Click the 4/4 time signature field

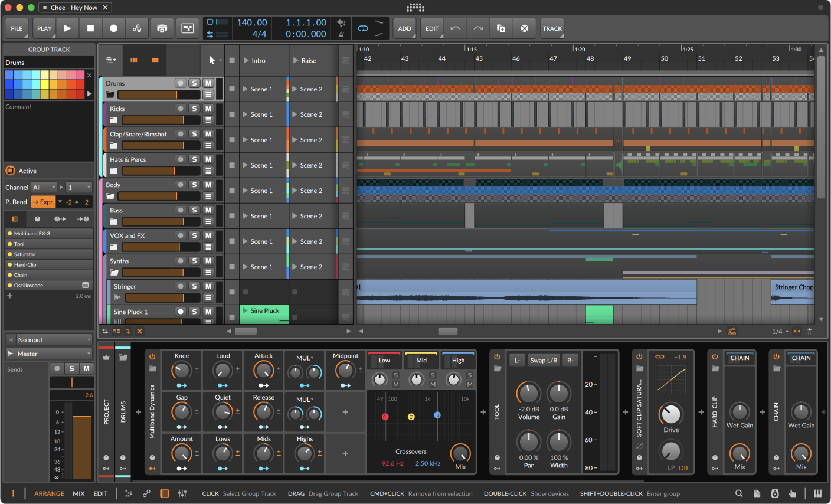pos(259,34)
